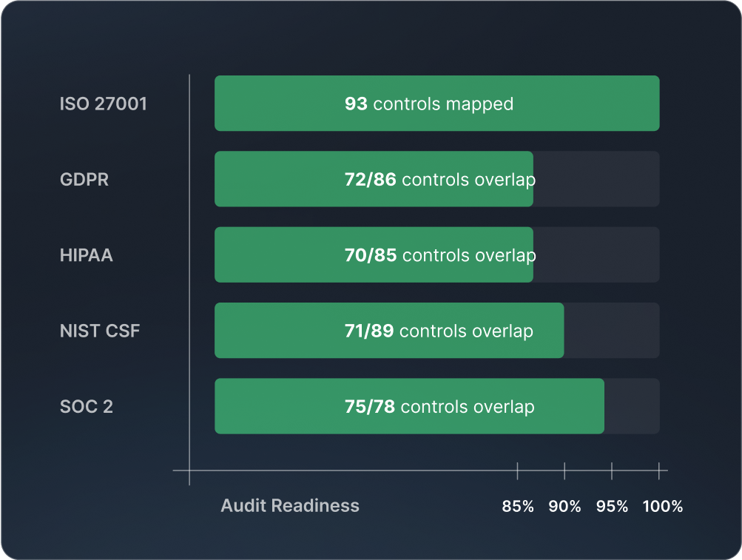This screenshot has height=560, width=742.
Task: Click the '75/78 controls overlap' SOC 2 text
Action: tap(439, 407)
